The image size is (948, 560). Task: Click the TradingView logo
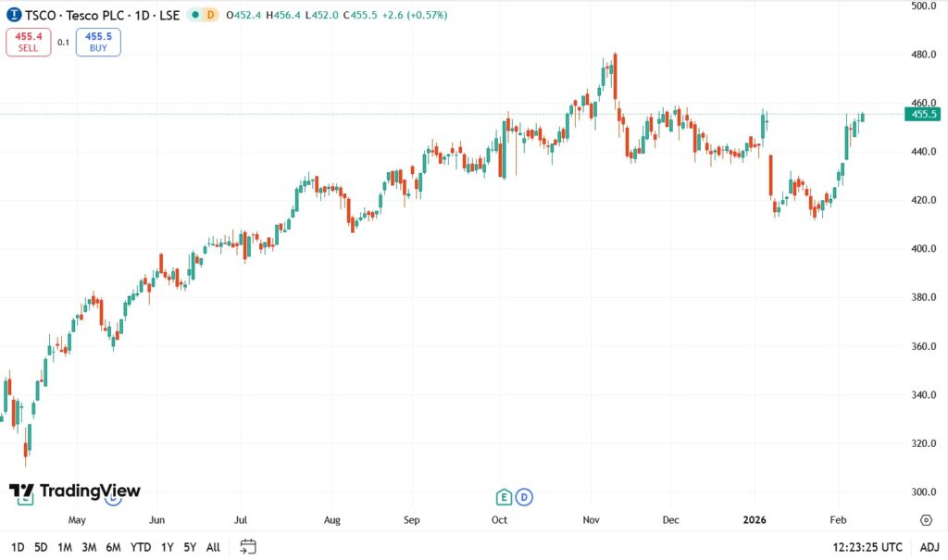tap(75, 491)
